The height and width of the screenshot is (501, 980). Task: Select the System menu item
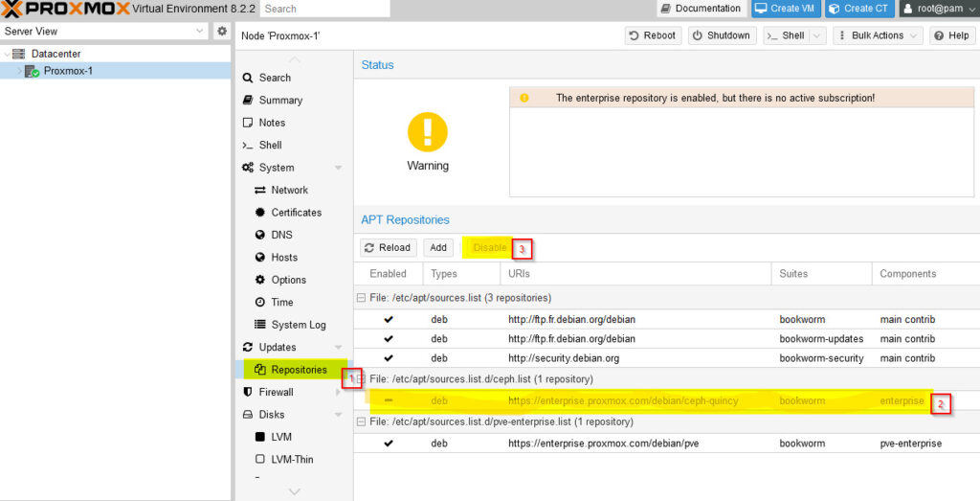coord(277,168)
